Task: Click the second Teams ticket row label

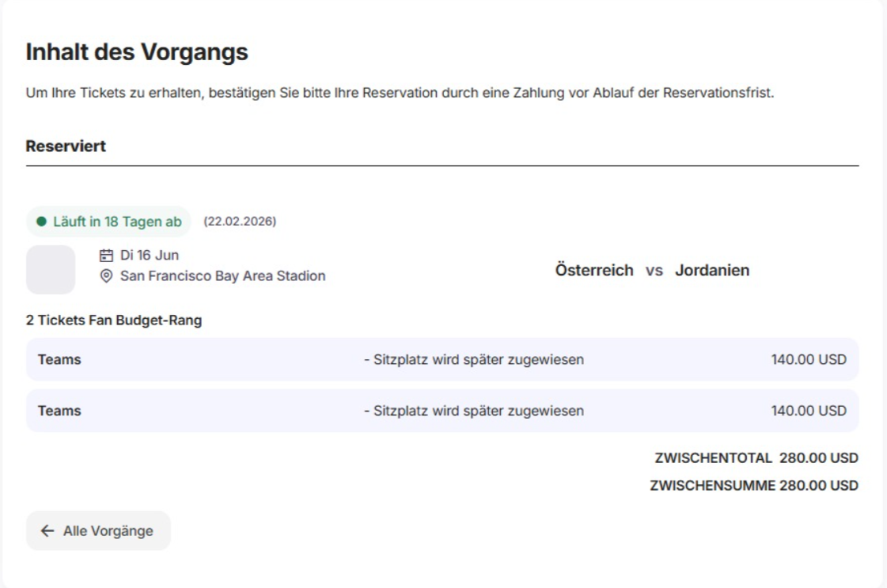Action: tap(59, 411)
